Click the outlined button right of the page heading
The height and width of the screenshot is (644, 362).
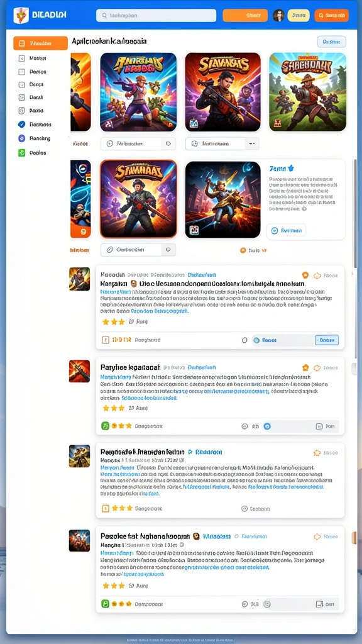[x=331, y=42]
